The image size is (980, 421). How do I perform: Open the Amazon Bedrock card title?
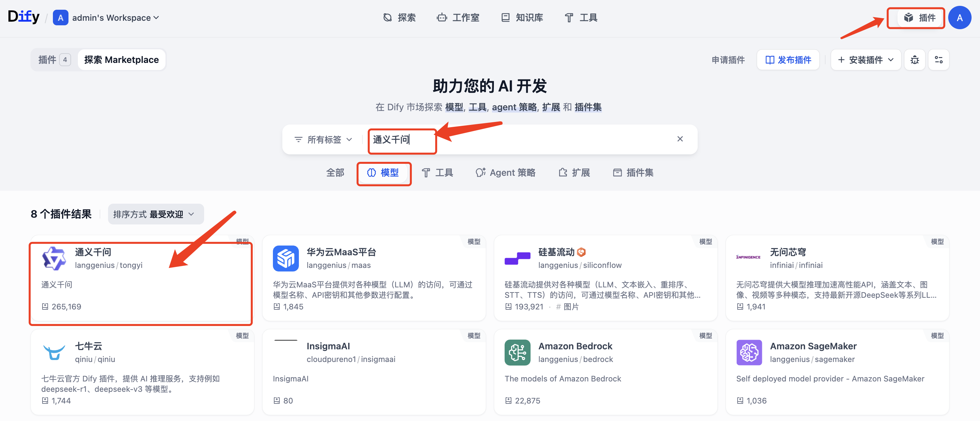[x=575, y=346]
